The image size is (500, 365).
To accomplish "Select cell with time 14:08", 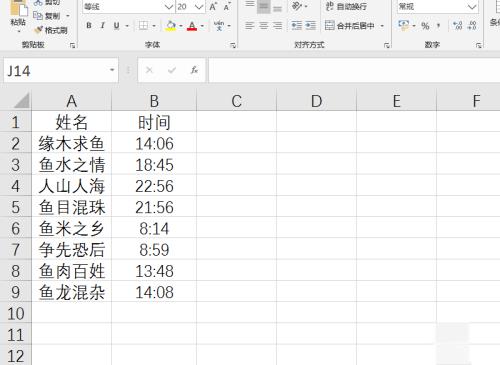I will [154, 292].
